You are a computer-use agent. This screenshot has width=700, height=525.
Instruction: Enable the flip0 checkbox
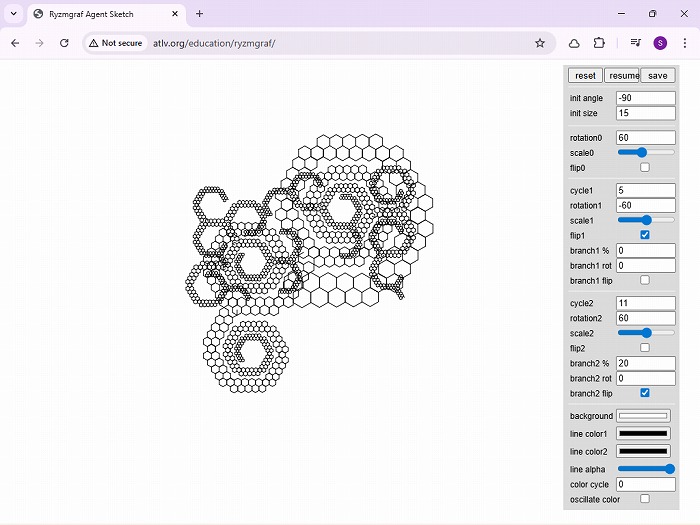(x=645, y=167)
